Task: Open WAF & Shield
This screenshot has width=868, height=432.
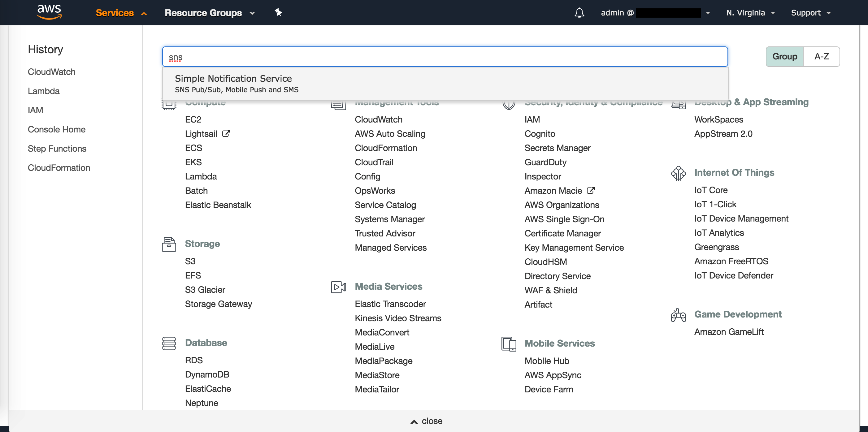Action: 551,290
